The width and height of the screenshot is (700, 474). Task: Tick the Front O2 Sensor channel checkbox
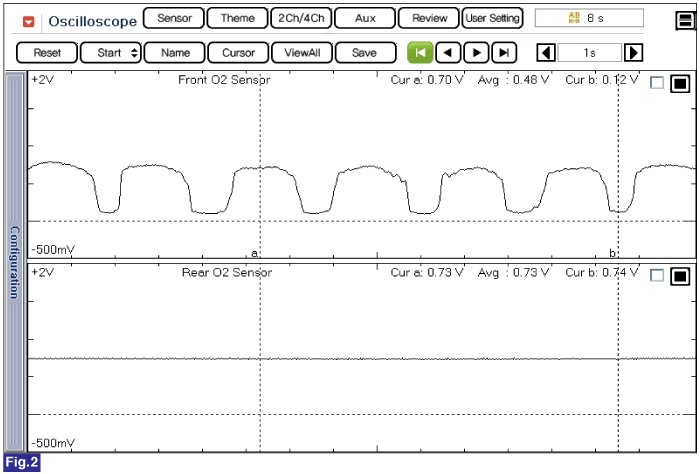pyautogui.click(x=656, y=84)
